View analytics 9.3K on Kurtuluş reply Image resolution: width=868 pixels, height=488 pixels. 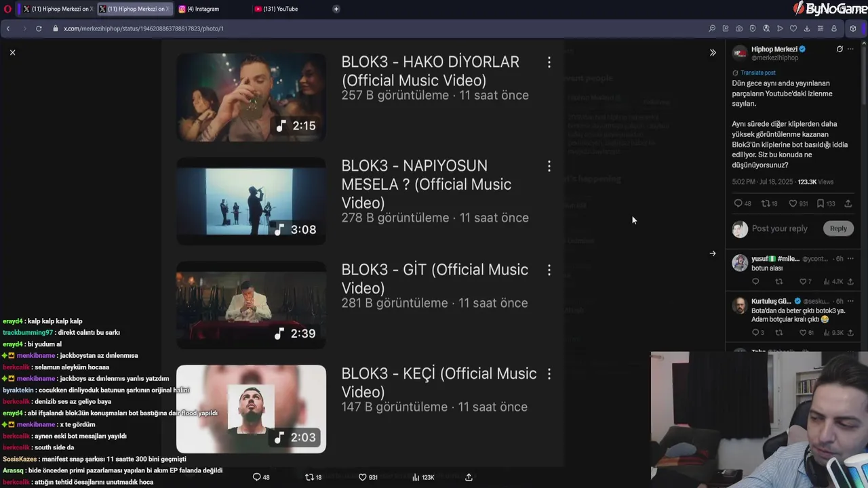coord(833,333)
